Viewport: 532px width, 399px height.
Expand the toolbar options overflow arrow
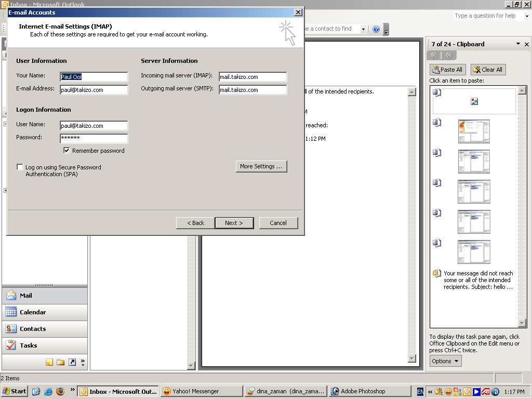[386, 30]
